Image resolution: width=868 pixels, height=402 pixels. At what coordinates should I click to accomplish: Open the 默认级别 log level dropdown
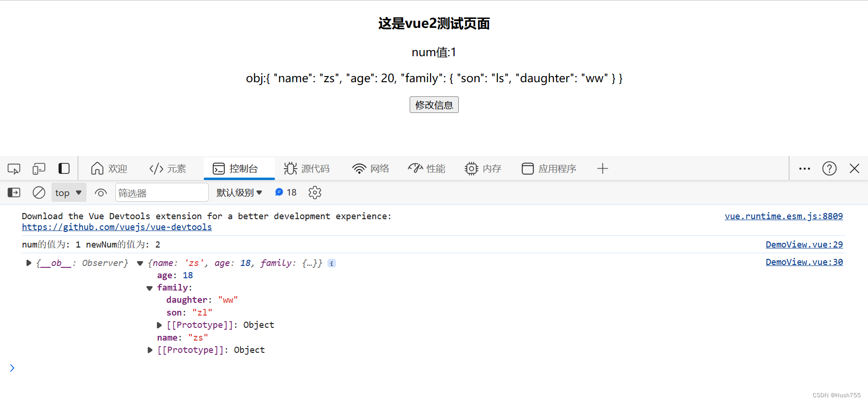(239, 193)
